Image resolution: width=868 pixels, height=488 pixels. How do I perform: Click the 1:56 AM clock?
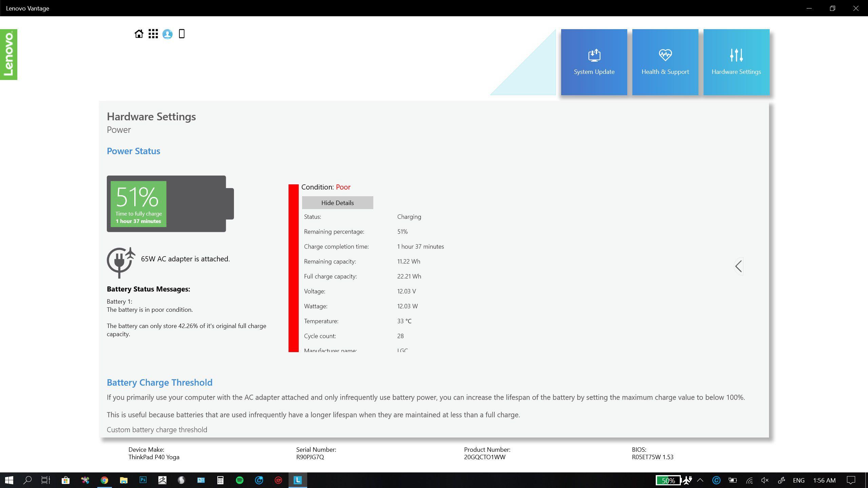824,480
